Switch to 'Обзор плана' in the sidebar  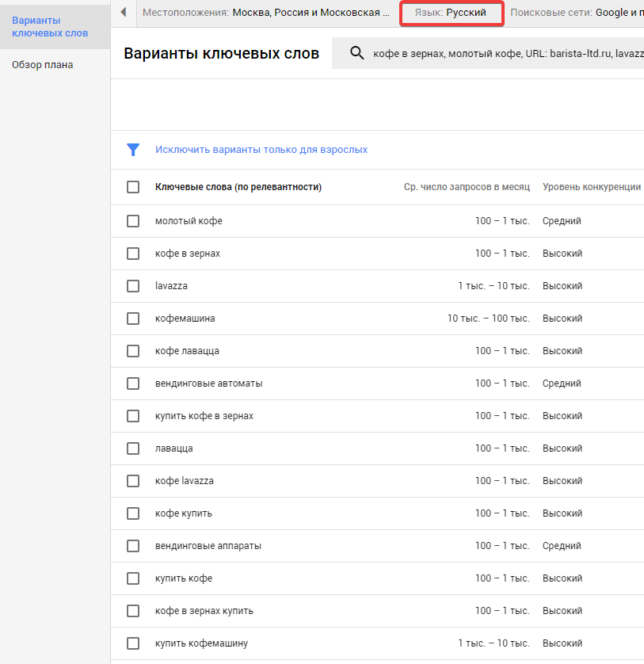click(43, 65)
